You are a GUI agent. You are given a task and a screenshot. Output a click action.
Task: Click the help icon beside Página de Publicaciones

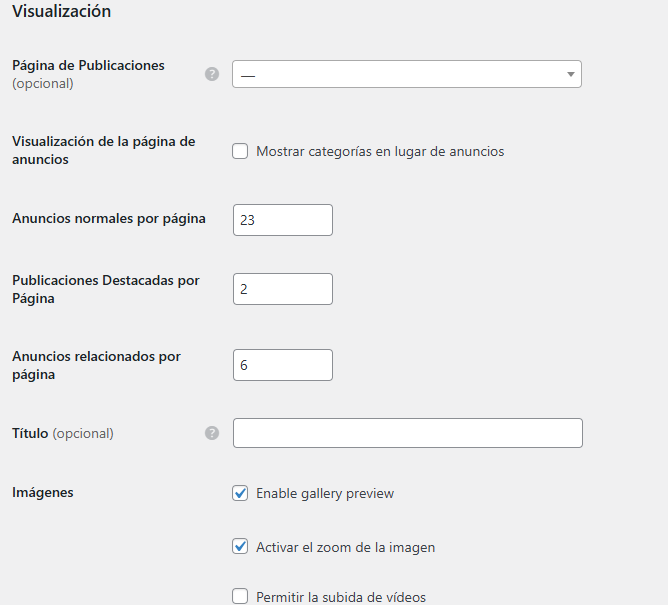(x=212, y=74)
